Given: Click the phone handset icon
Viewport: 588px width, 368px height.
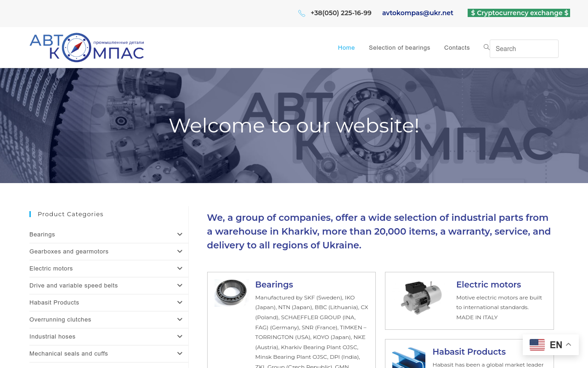Looking at the screenshot, I should (301, 13).
